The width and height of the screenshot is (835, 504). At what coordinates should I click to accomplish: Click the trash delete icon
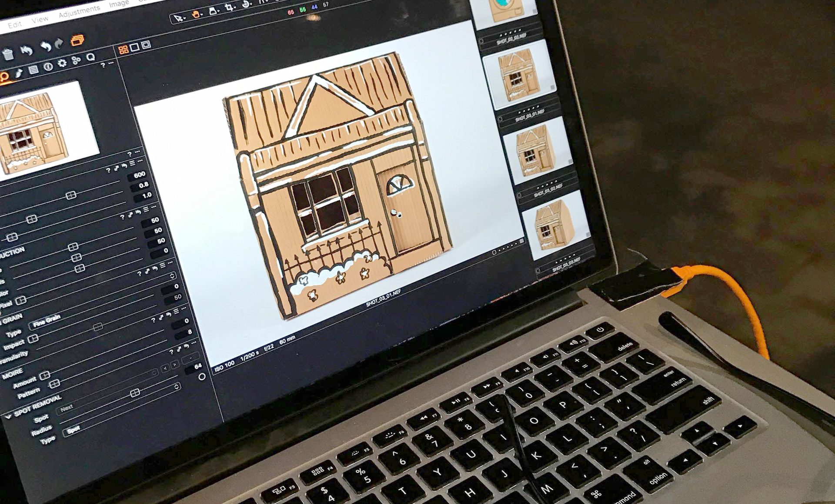[8, 55]
